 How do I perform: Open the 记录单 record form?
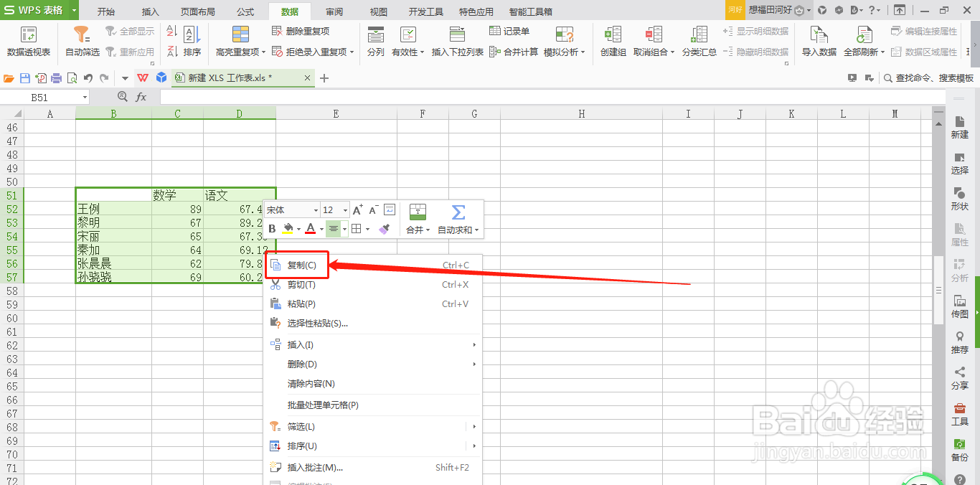coord(509,31)
